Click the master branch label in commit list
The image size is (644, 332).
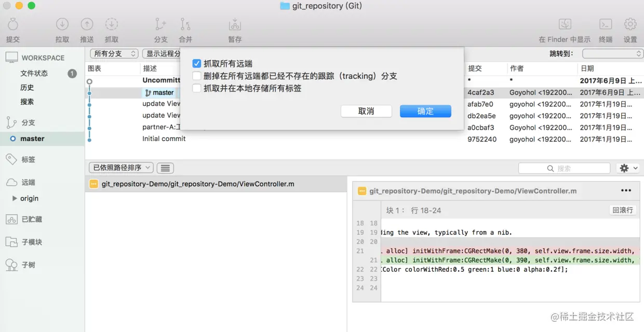pos(159,92)
